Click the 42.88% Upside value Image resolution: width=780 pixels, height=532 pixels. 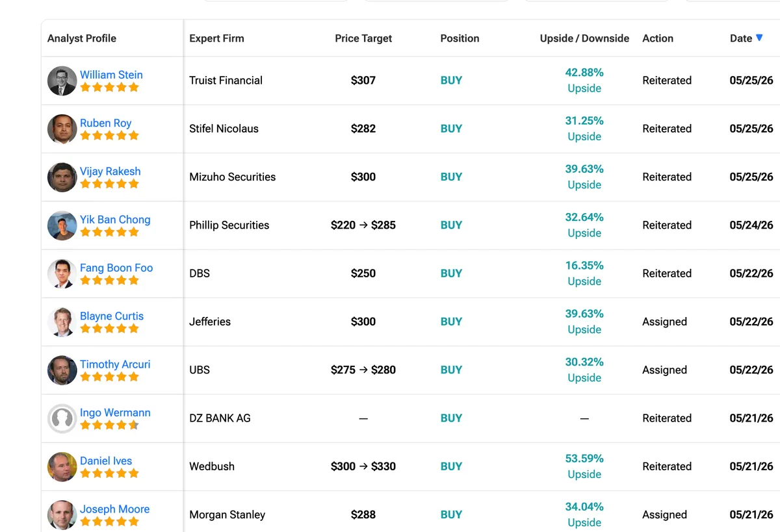coord(584,81)
